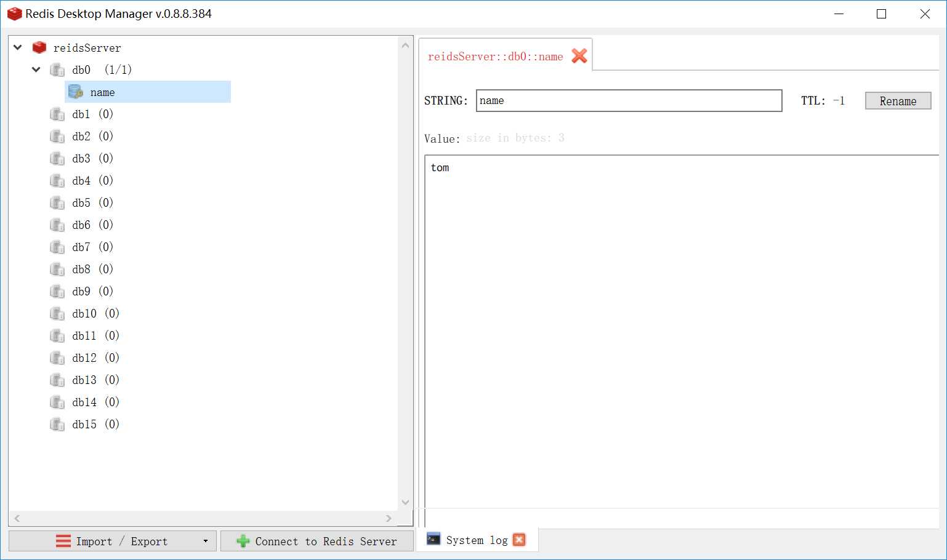Click the STRING key name input field

629,100
